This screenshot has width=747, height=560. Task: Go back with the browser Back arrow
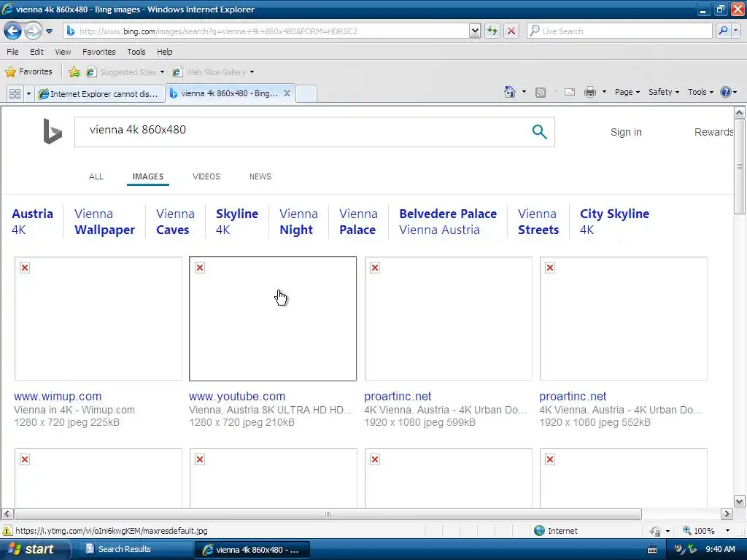click(x=12, y=31)
